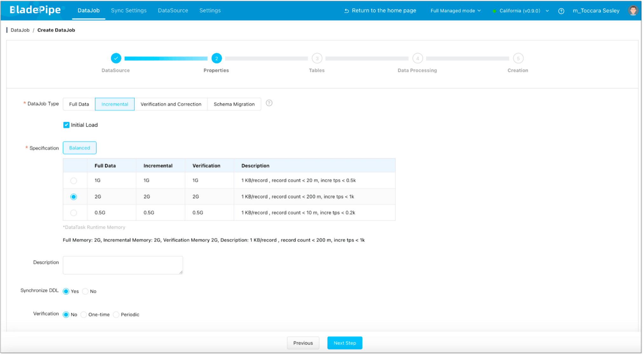Select the Schema Migration DataJob type
This screenshot has height=355, width=644.
[x=234, y=104]
